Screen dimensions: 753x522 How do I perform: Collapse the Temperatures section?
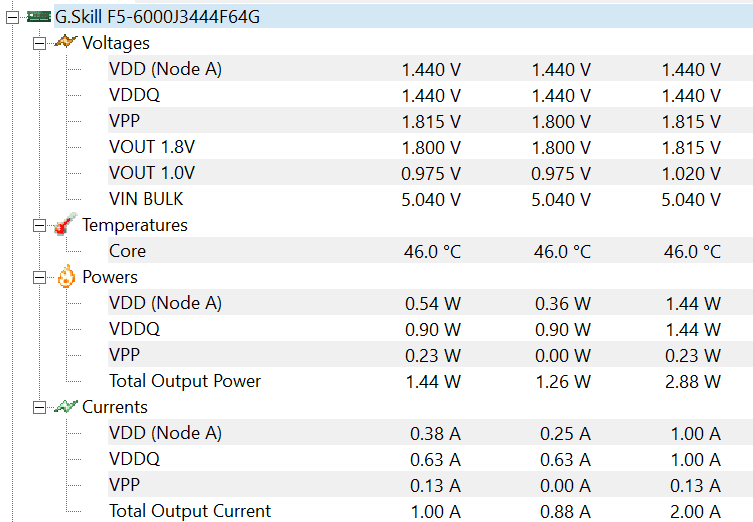tap(39, 225)
